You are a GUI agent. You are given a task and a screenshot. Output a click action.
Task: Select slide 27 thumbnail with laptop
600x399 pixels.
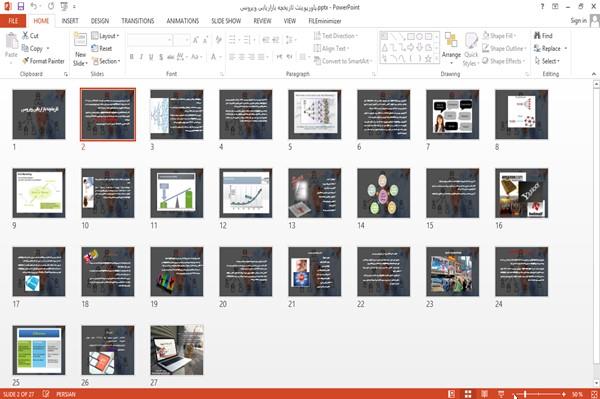pos(177,350)
